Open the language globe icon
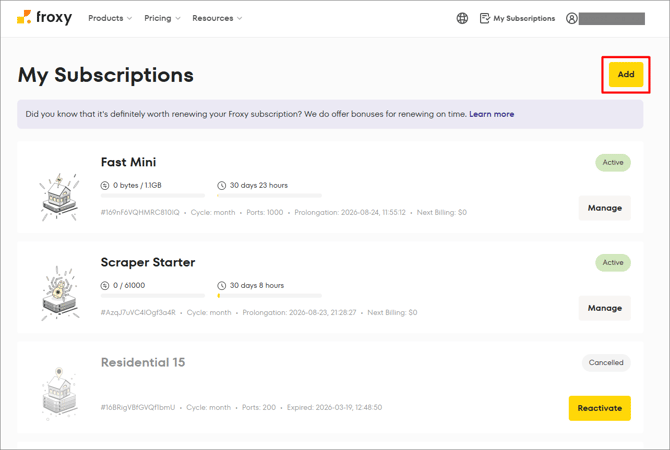This screenshot has height=450, width=670. [462, 18]
